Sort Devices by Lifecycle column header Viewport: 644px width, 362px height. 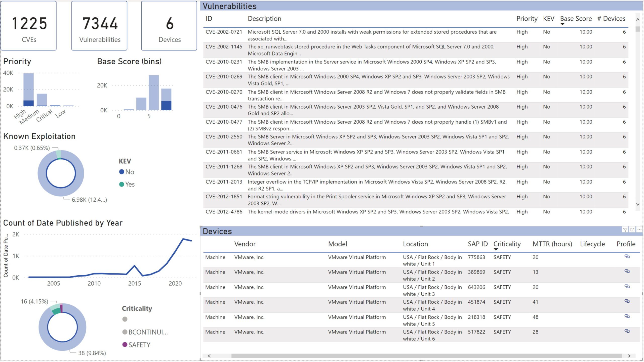[592, 244]
